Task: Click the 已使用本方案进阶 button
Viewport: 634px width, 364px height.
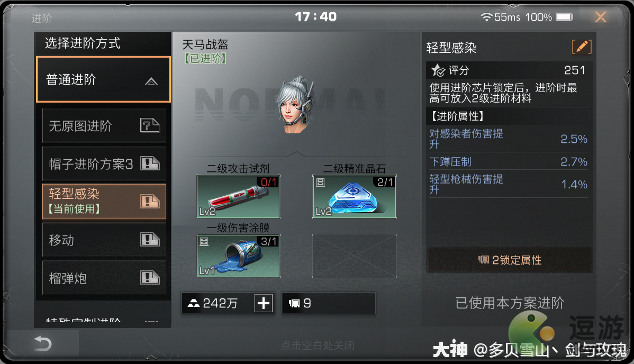Action: 510,303
